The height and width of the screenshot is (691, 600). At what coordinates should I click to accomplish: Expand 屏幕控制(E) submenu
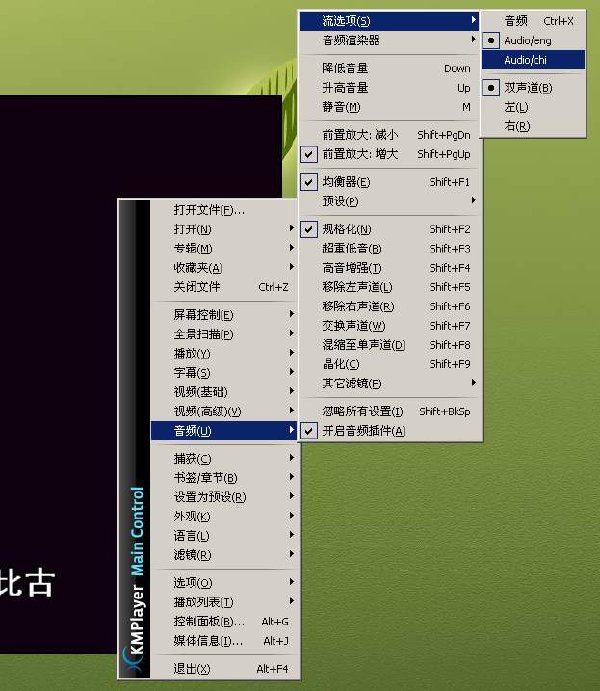point(225,315)
